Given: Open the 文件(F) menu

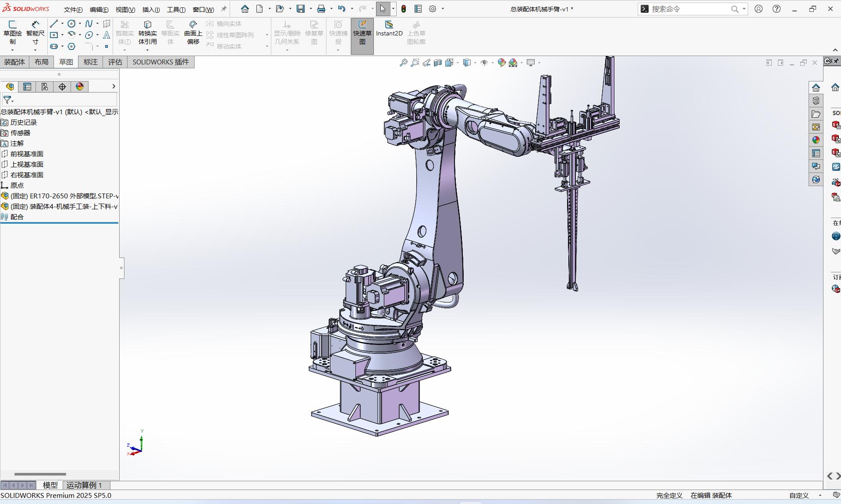Looking at the screenshot, I should tap(73, 9).
